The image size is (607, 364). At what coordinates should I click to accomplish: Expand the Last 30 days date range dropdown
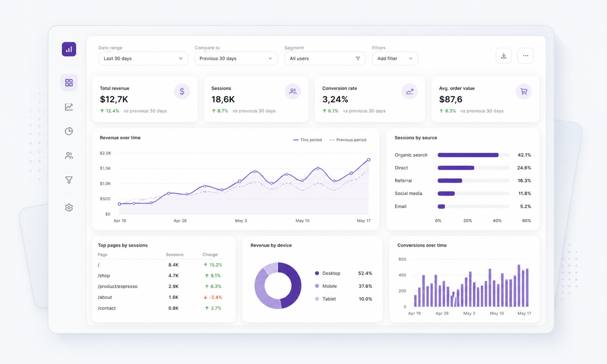tap(143, 58)
